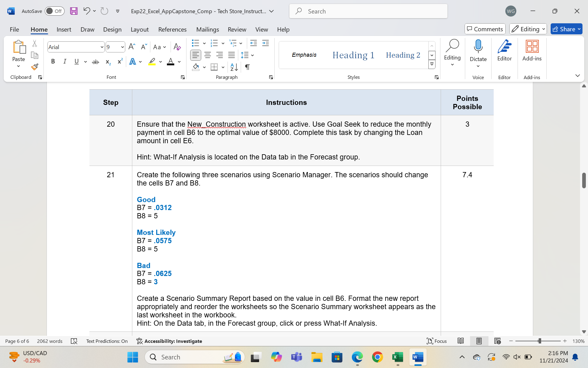
Task: Open the Editing mode dropdown
Action: pyautogui.click(x=528, y=29)
